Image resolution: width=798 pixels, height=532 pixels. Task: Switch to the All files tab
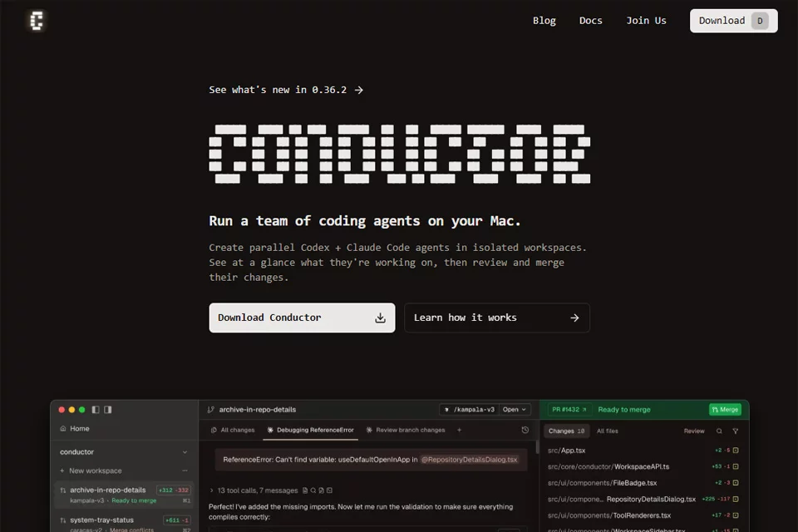[607, 431]
